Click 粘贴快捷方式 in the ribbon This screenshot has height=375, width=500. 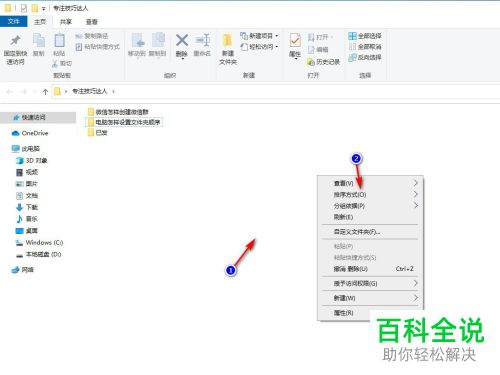click(x=98, y=47)
